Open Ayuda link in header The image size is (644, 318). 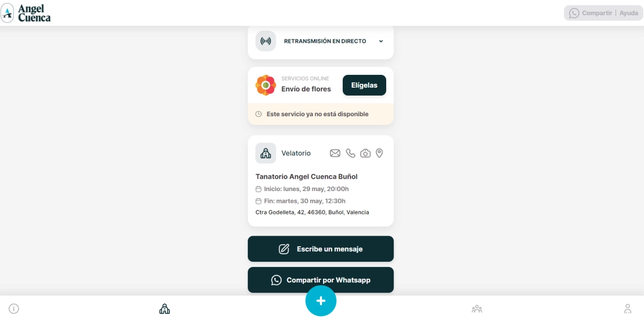point(629,13)
